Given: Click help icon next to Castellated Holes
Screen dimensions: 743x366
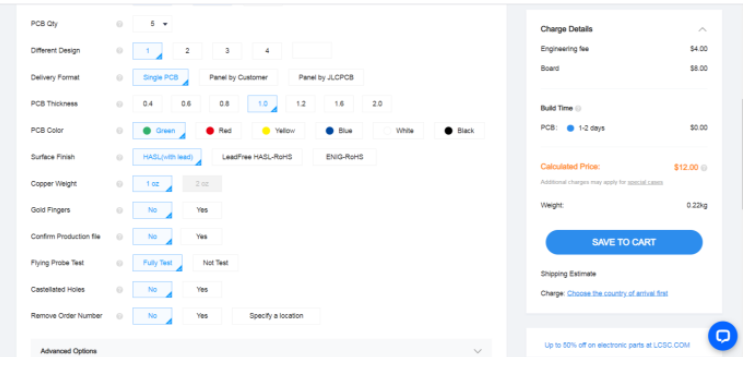Looking at the screenshot, I should pyautogui.click(x=119, y=289).
